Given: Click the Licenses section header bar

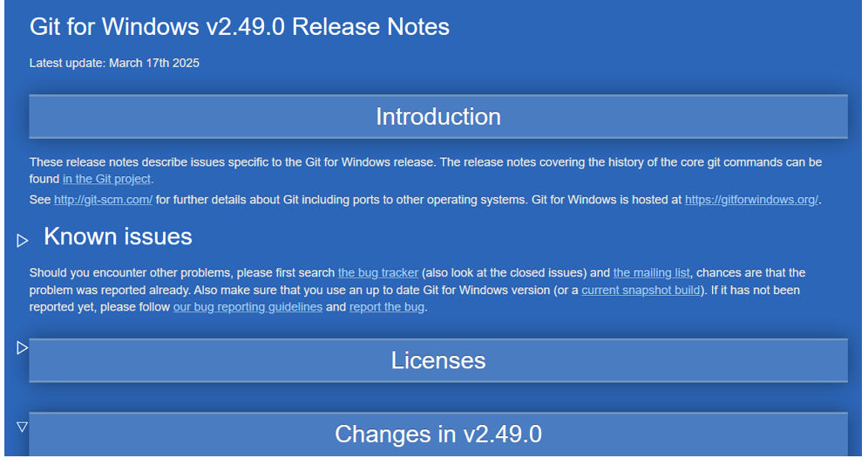Looking at the screenshot, I should pos(438,360).
